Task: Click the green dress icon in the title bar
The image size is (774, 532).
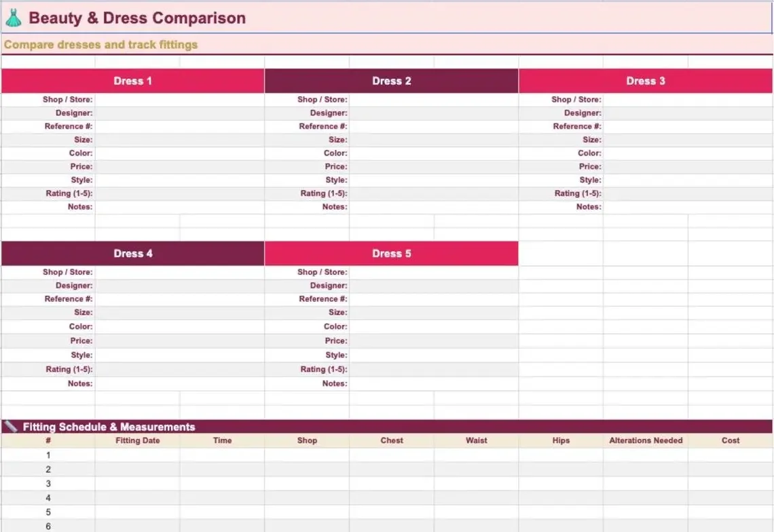Action: 15,17
